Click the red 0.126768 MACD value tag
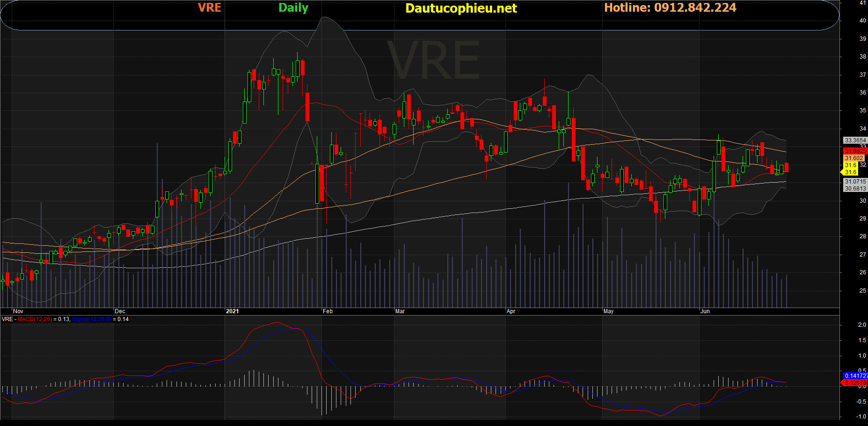The width and height of the screenshot is (868, 426). point(855,383)
